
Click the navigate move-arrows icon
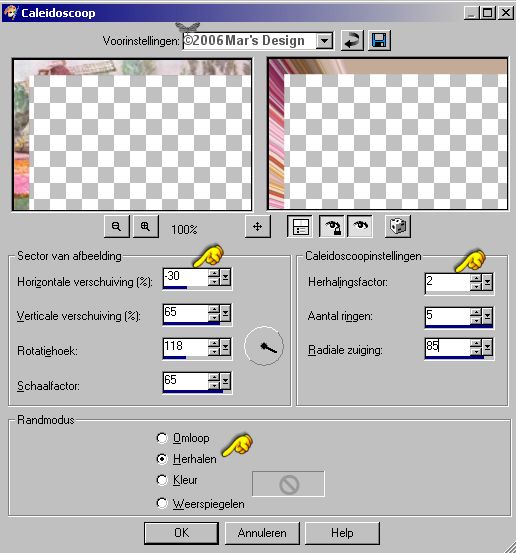point(258,226)
